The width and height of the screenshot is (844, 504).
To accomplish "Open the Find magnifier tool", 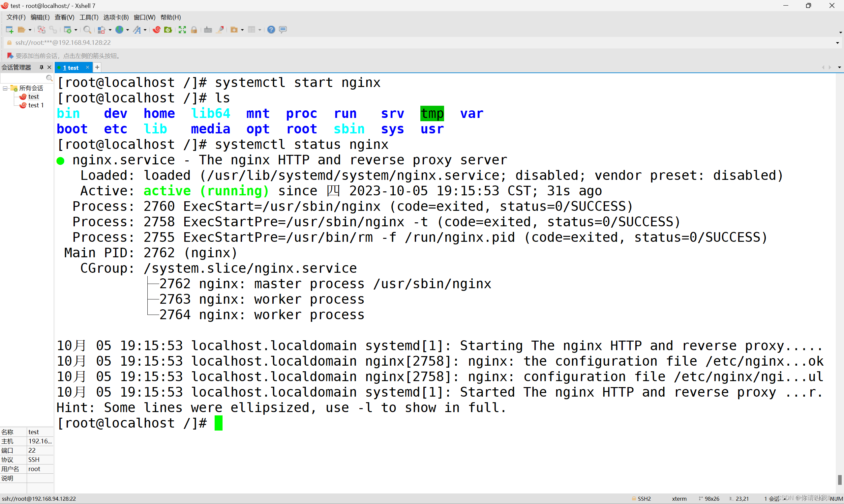I will point(87,30).
